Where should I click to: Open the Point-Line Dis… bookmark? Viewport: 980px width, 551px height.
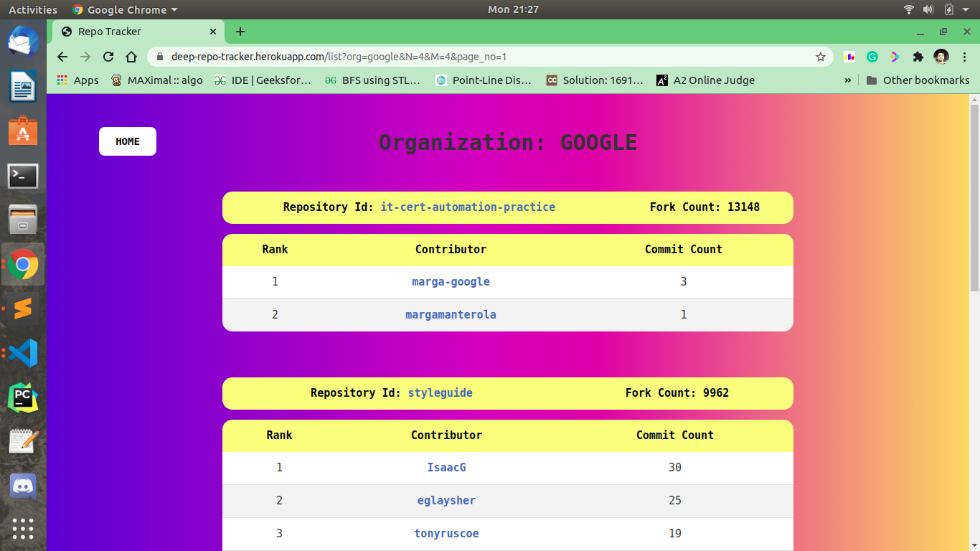484,80
